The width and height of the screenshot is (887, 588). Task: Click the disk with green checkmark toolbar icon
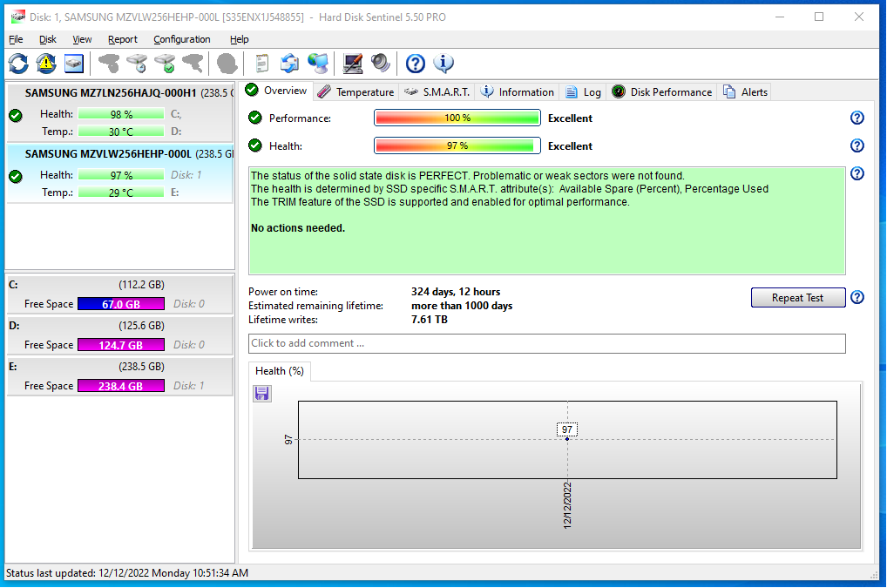pos(166,64)
